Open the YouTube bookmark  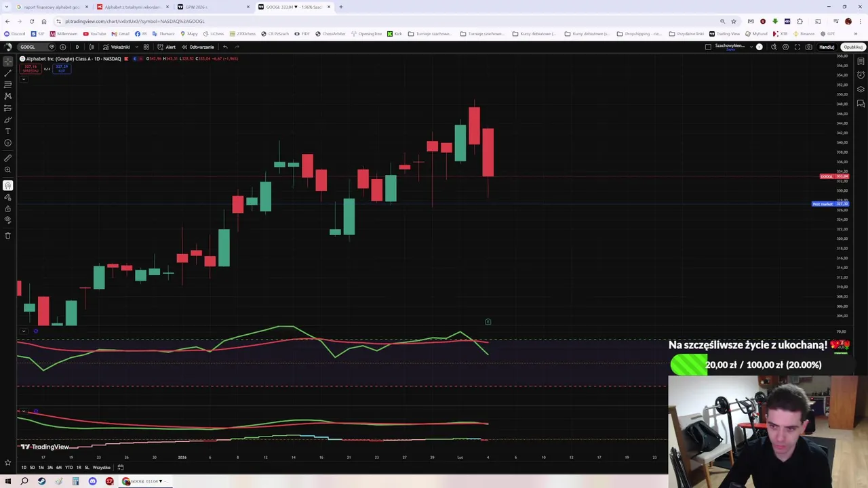point(94,34)
